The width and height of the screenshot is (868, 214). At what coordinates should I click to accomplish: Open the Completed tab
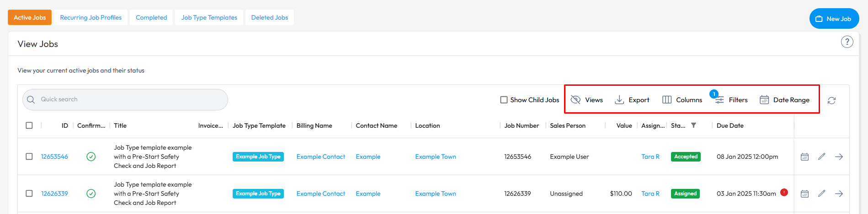point(151,17)
